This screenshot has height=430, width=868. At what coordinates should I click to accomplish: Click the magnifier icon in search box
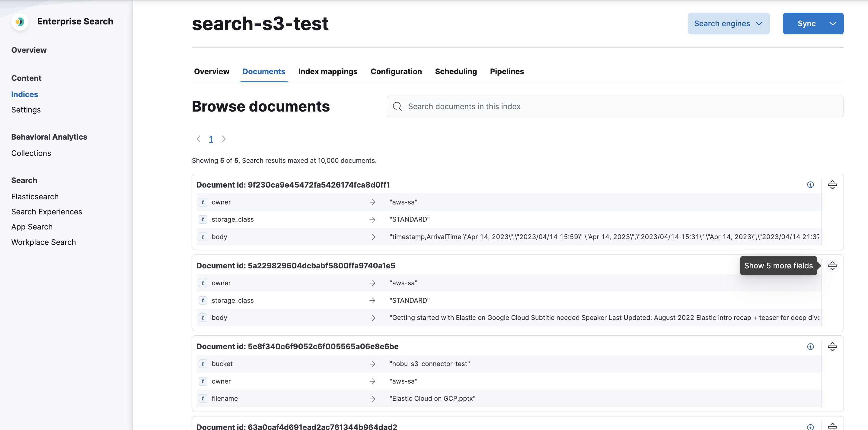(397, 106)
